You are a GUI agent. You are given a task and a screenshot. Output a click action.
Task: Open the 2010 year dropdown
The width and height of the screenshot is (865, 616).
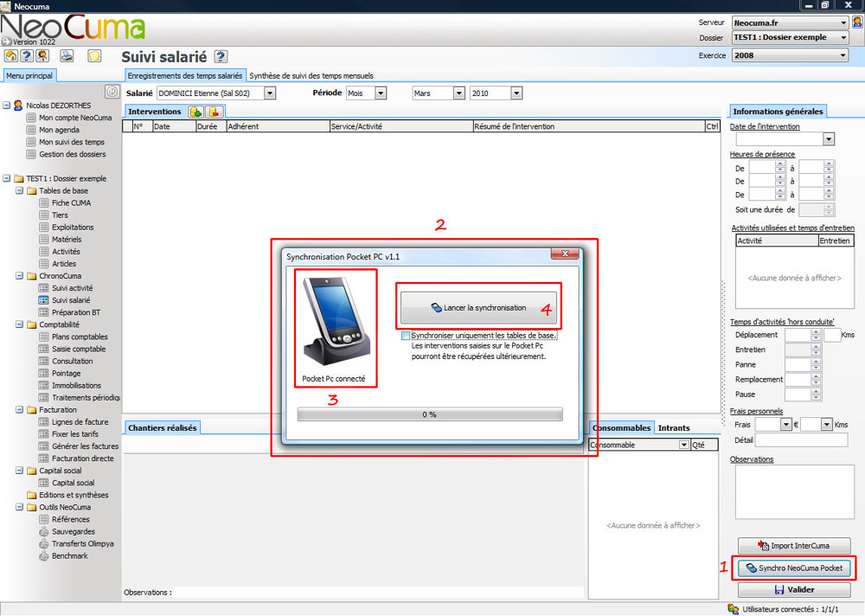click(x=516, y=93)
